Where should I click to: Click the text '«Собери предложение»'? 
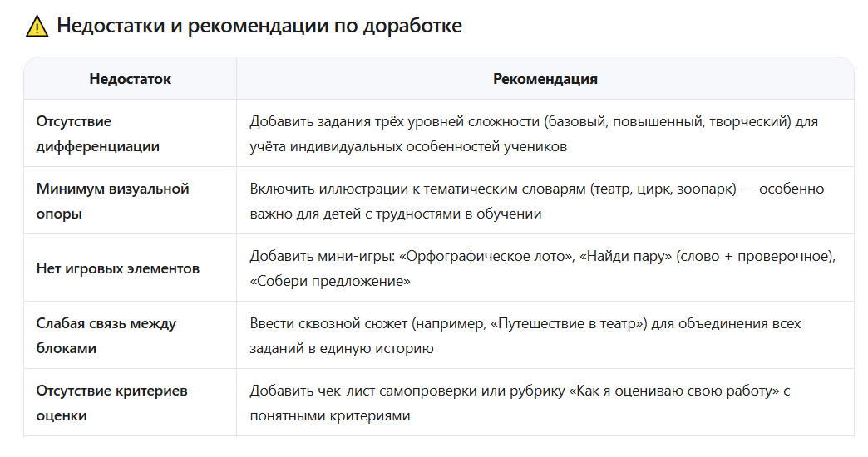[x=330, y=282]
